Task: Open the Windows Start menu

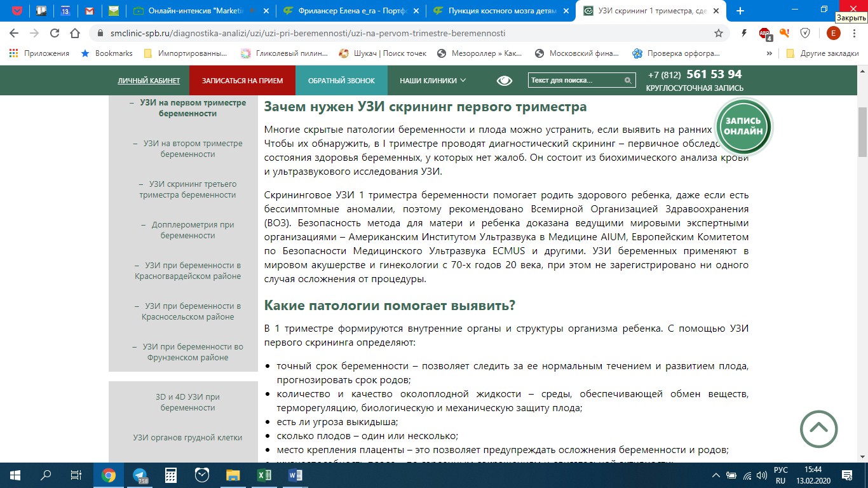Action: (x=15, y=475)
